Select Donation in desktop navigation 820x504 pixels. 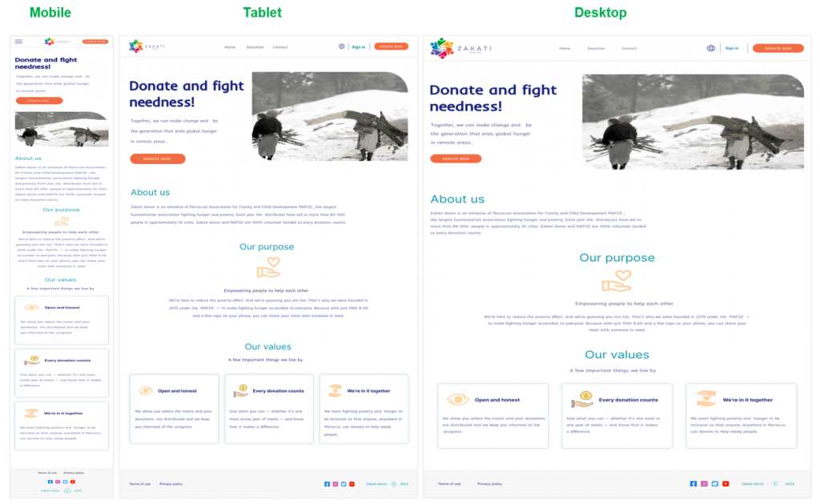point(596,48)
